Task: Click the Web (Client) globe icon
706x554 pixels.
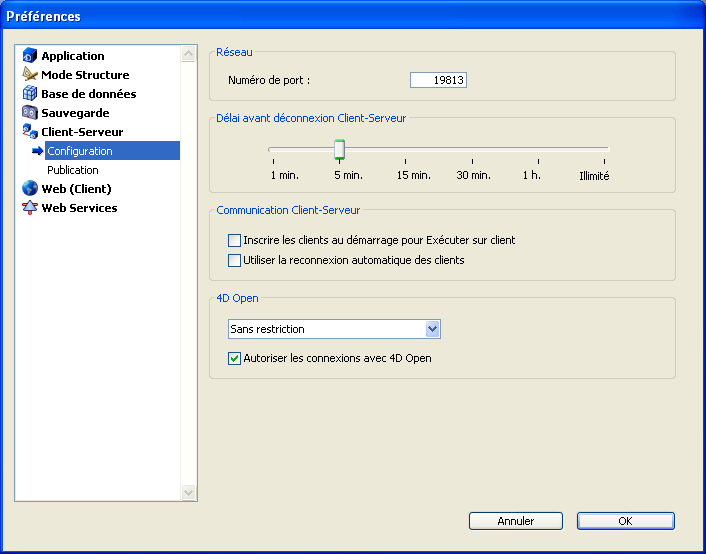Action: (30, 189)
